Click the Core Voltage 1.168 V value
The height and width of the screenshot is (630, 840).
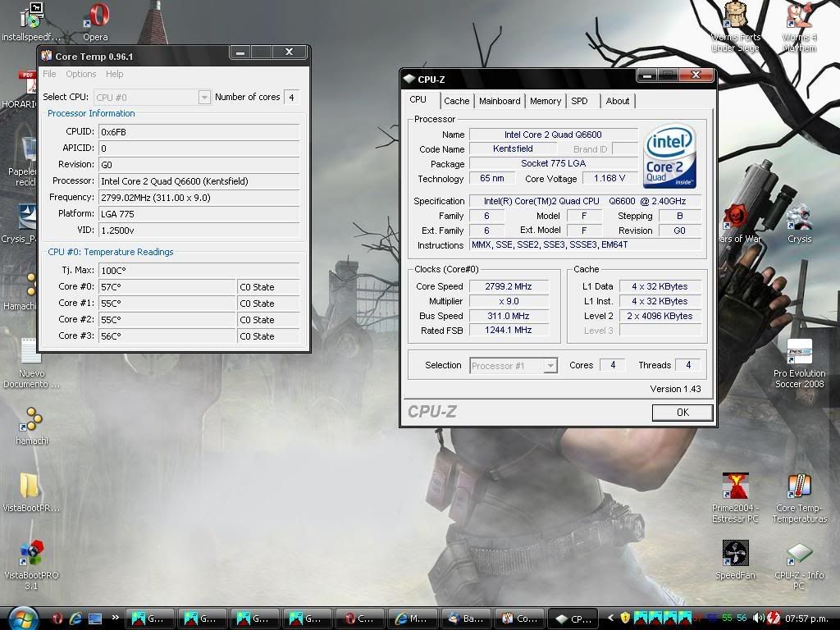tap(609, 178)
